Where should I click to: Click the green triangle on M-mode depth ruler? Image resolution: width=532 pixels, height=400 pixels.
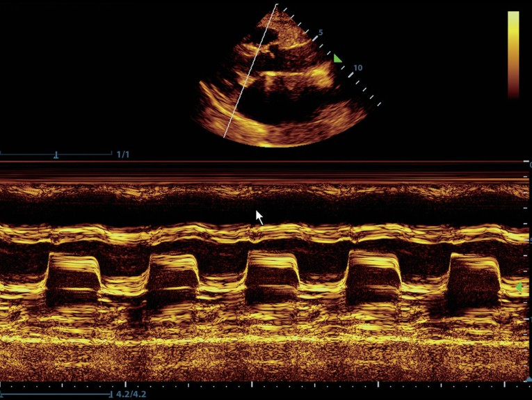518,287
